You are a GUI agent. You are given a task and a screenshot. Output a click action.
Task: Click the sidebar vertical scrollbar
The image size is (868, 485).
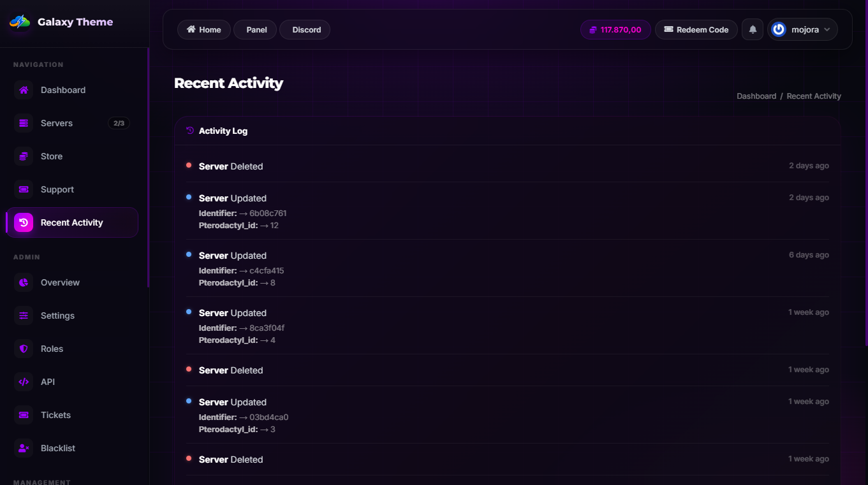(x=148, y=167)
